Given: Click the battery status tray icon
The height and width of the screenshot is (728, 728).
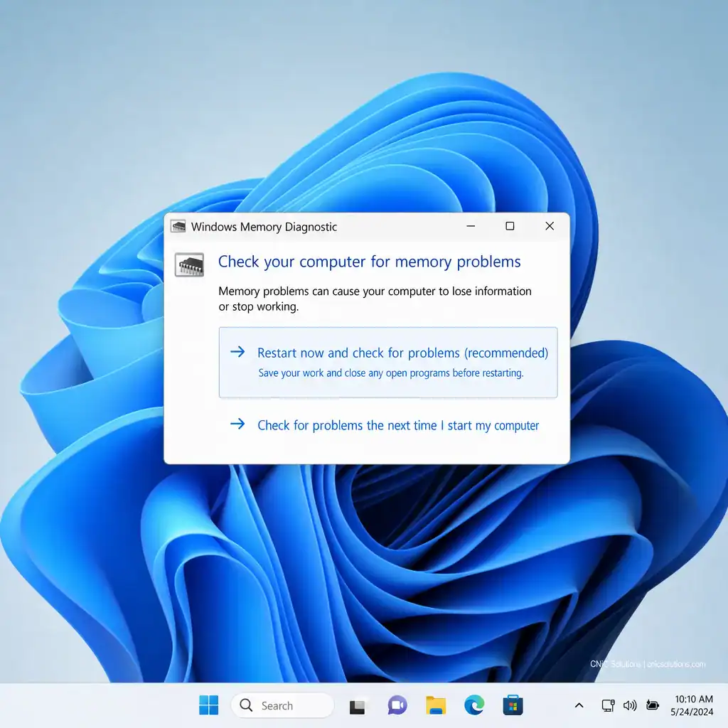Looking at the screenshot, I should click(653, 705).
